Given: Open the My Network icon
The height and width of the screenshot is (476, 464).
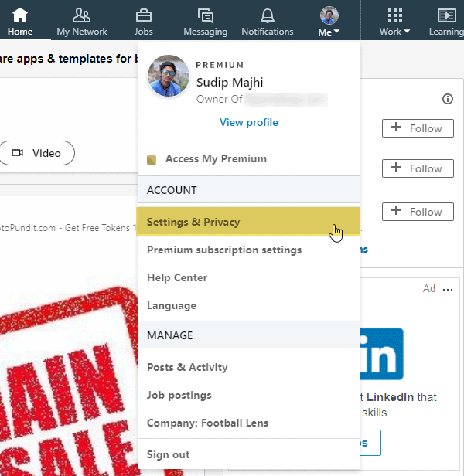Looking at the screenshot, I should tap(81, 15).
